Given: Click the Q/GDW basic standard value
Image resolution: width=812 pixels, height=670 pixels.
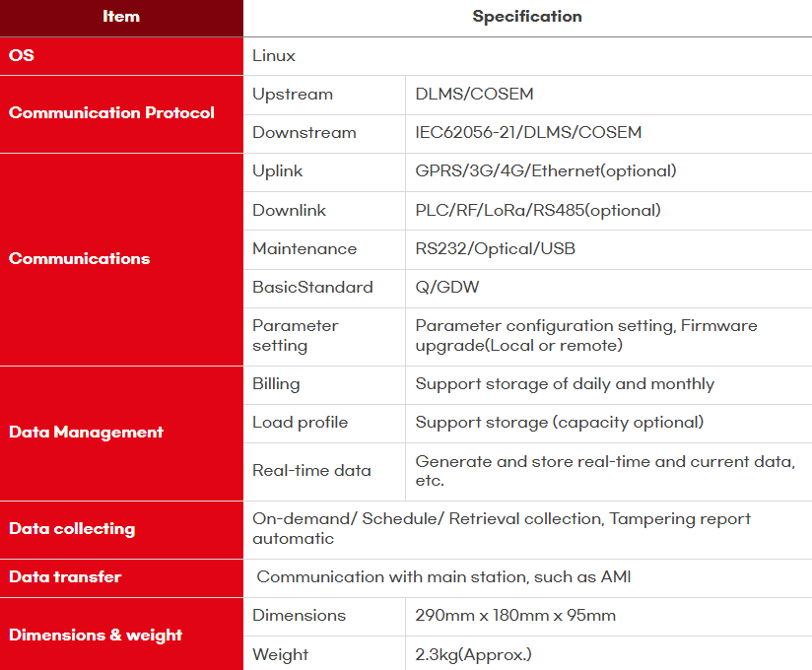Looking at the screenshot, I should click(447, 288).
